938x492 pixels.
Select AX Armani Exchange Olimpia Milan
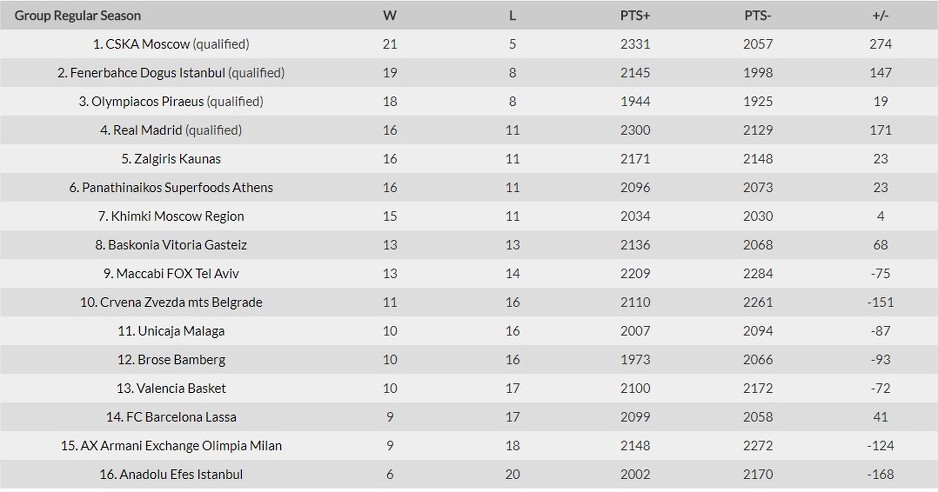pos(181,446)
